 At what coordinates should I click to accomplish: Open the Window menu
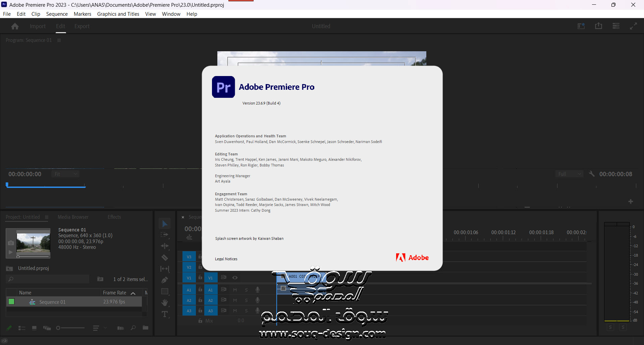click(x=171, y=14)
